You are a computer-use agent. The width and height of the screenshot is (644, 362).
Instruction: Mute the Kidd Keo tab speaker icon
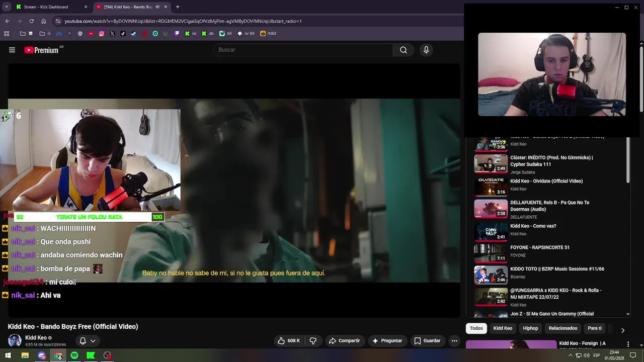158,7
